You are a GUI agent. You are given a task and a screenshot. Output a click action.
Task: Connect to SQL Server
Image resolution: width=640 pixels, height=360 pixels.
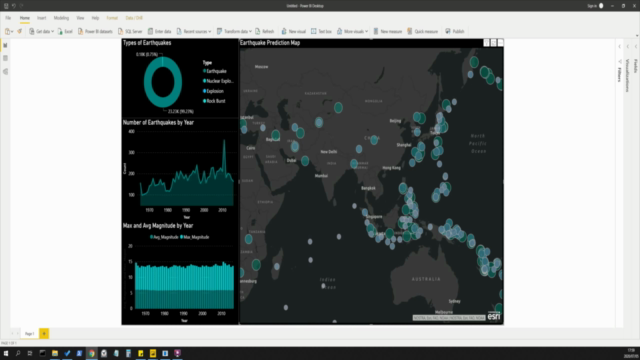130,31
